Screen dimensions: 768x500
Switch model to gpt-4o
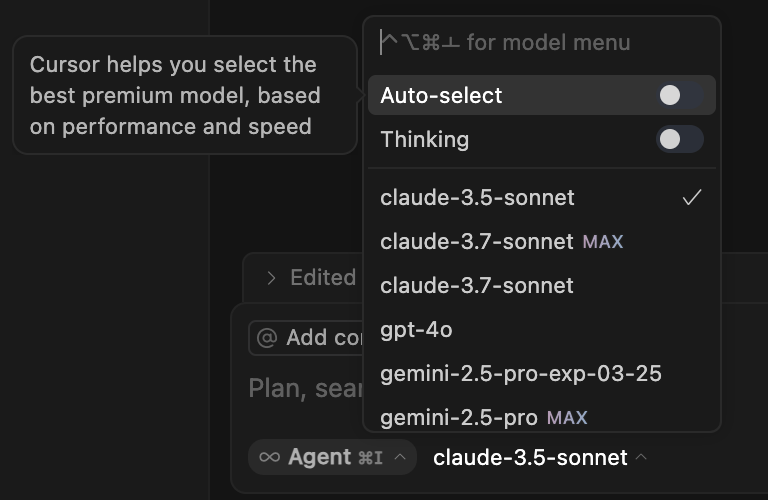[x=416, y=330]
